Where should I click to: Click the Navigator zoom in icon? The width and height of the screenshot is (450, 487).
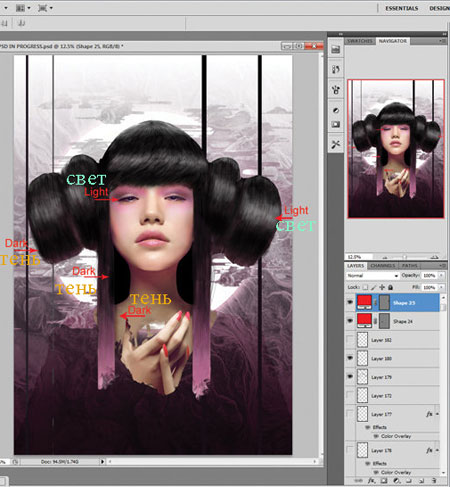coord(434,257)
